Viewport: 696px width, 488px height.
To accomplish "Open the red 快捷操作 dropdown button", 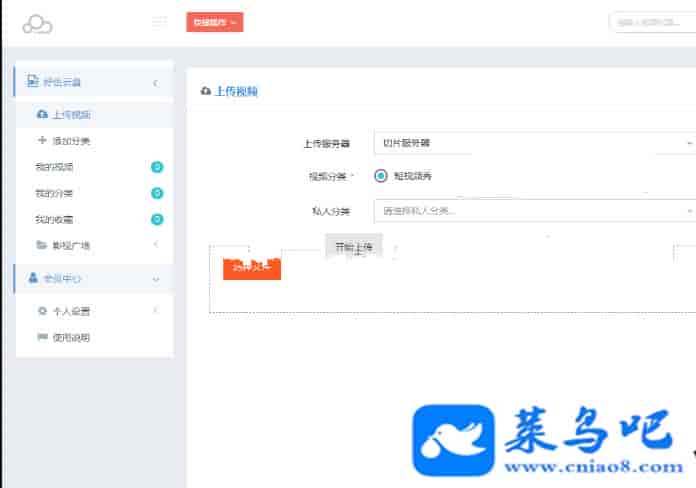I will [214, 22].
